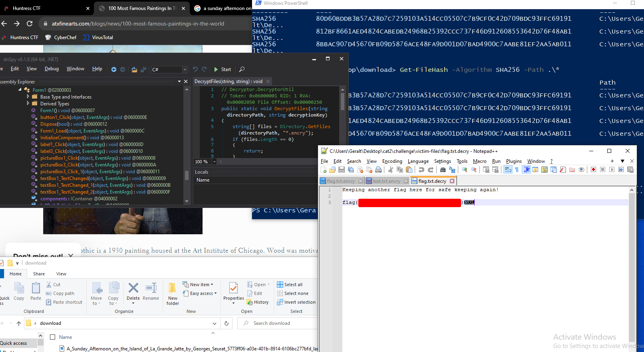Click dnSpy search magnifier icon

point(242,69)
